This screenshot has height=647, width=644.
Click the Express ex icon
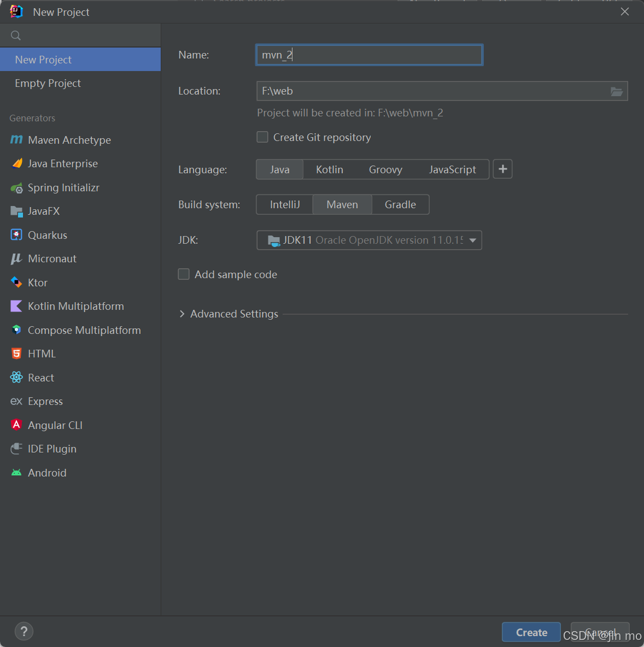pos(16,401)
